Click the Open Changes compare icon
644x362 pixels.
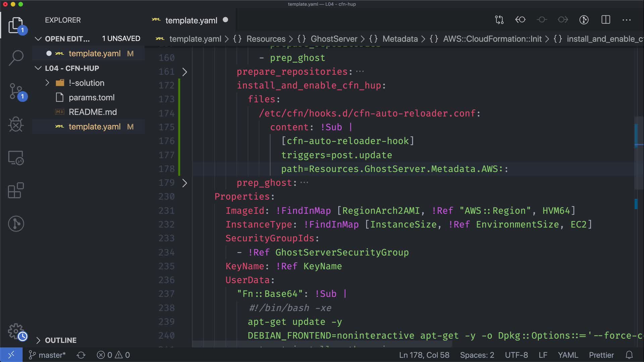coord(499,20)
